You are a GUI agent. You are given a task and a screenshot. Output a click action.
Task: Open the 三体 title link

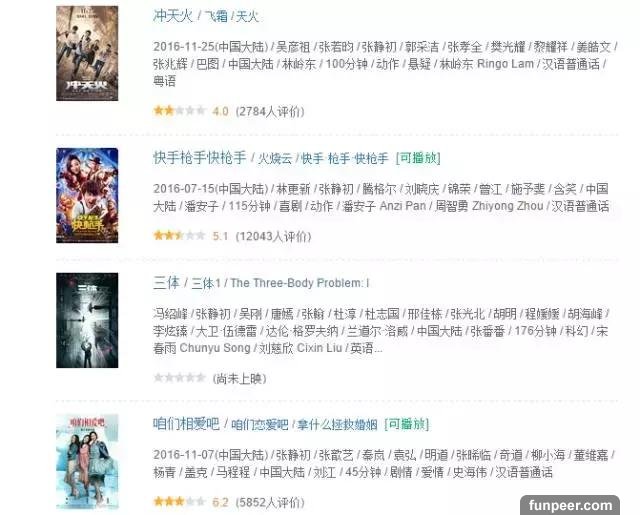click(x=166, y=282)
